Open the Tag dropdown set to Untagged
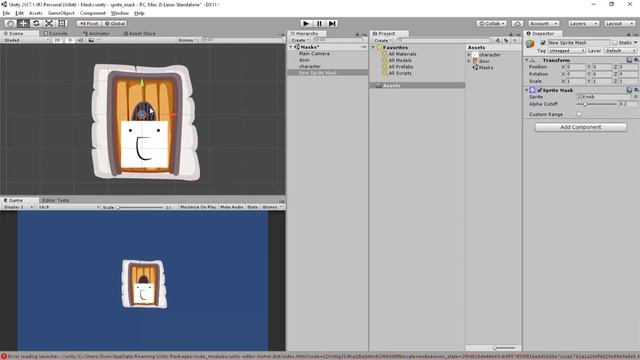 [567, 51]
